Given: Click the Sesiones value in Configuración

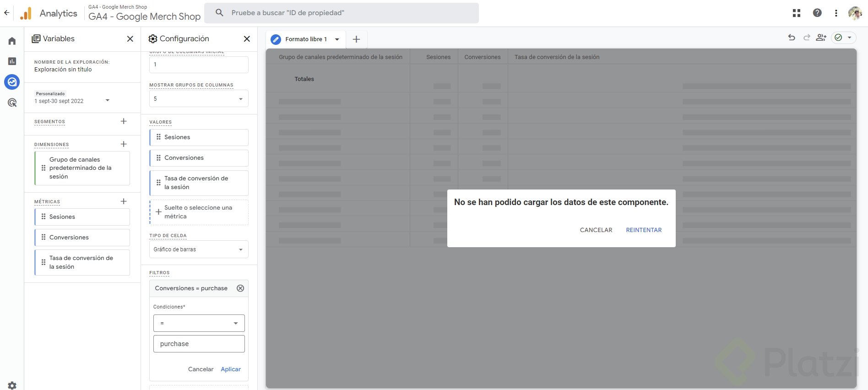Looking at the screenshot, I should click(199, 137).
